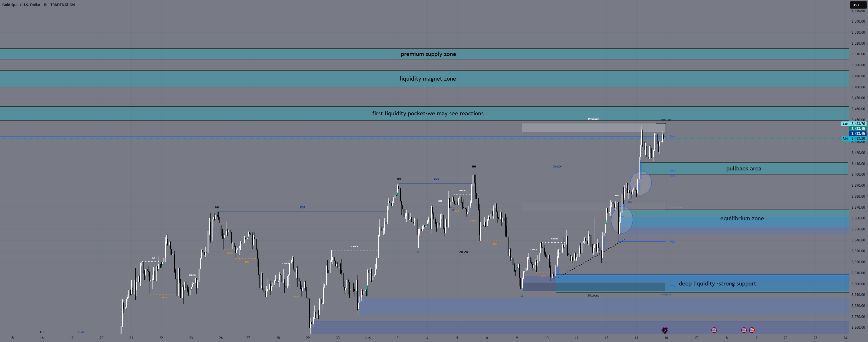Viewport: 868px width, 342px height.
Task: Click the blue 'PMH' level label
Action: coord(672,137)
